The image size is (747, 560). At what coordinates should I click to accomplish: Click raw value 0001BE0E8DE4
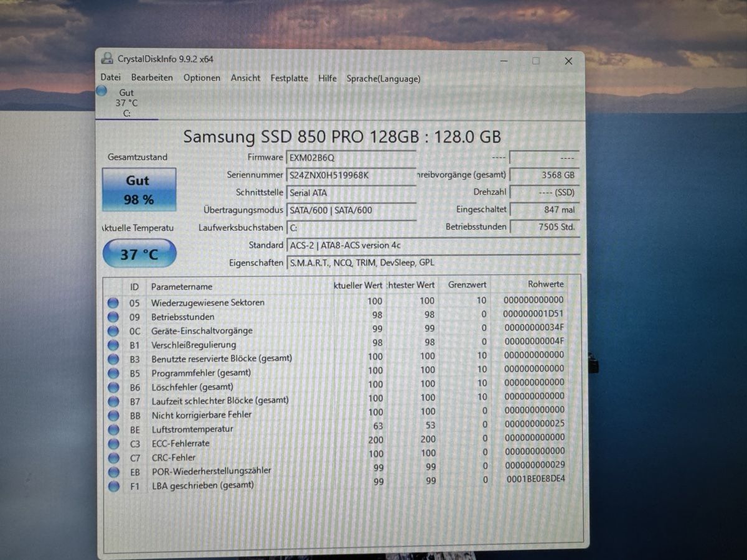535,478
